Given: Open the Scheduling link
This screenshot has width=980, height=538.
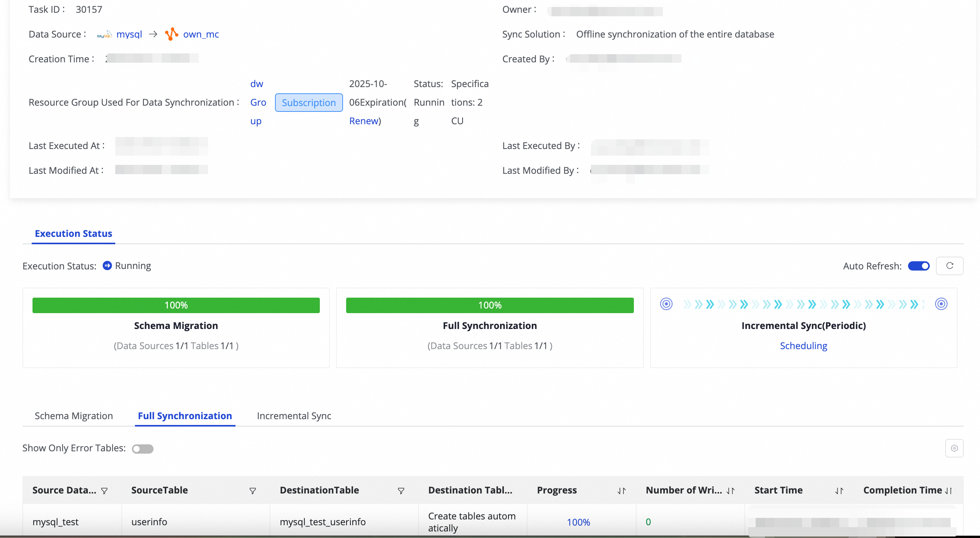Looking at the screenshot, I should click(x=803, y=346).
